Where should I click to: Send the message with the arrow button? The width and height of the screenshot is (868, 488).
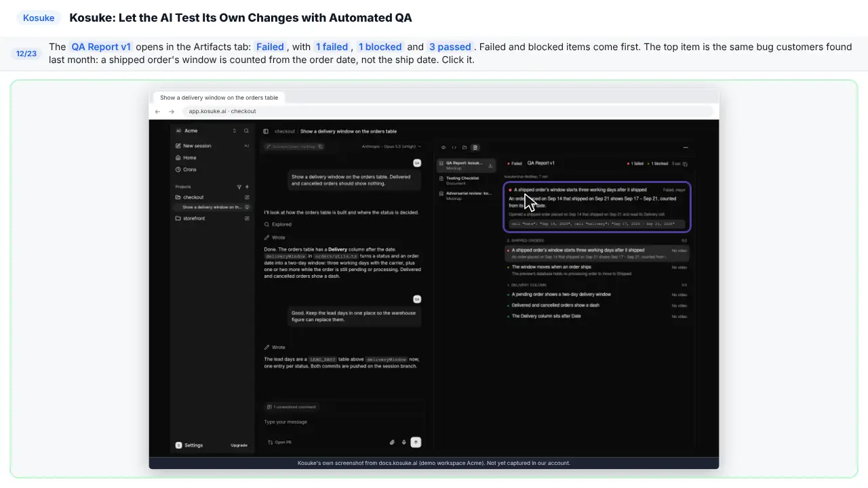point(416,443)
